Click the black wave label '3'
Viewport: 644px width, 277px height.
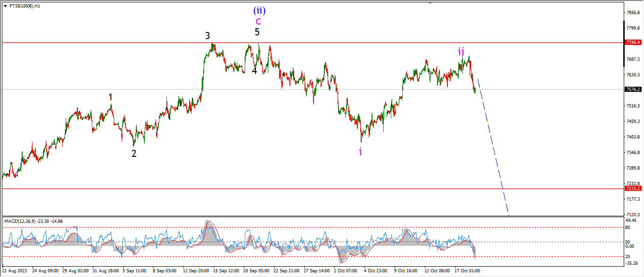(207, 36)
